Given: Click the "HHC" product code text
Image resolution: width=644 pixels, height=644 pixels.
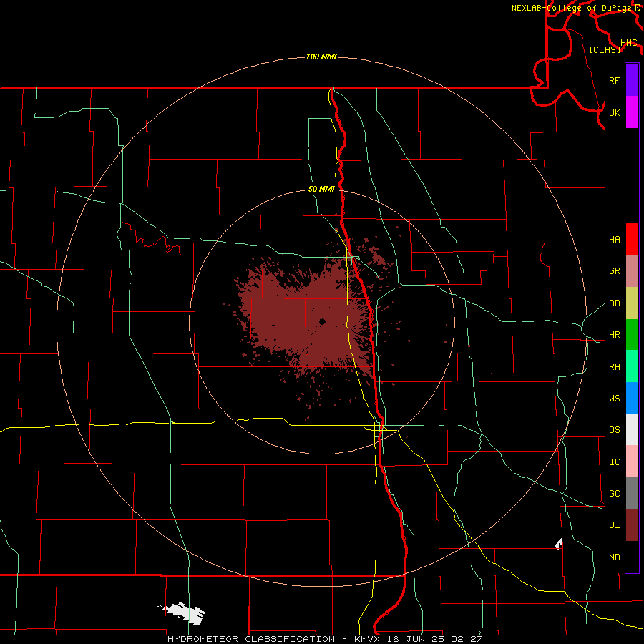Looking at the screenshot, I should point(629,43).
